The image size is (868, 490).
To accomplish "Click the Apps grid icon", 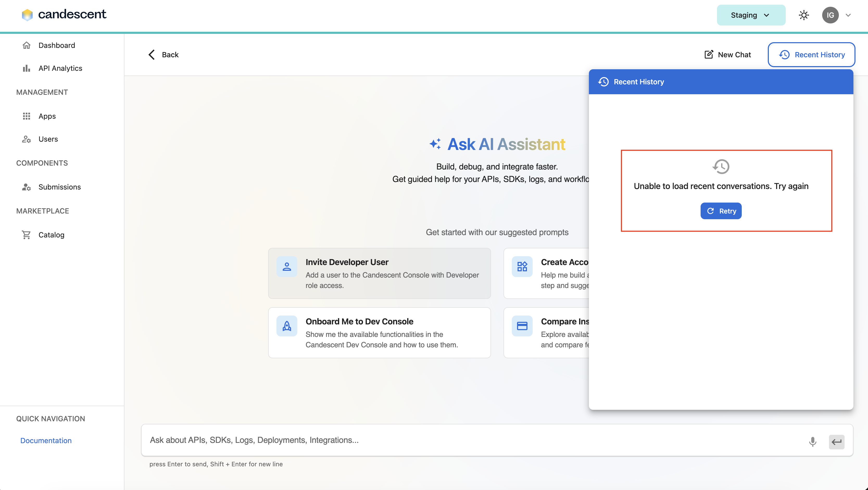I will [27, 116].
